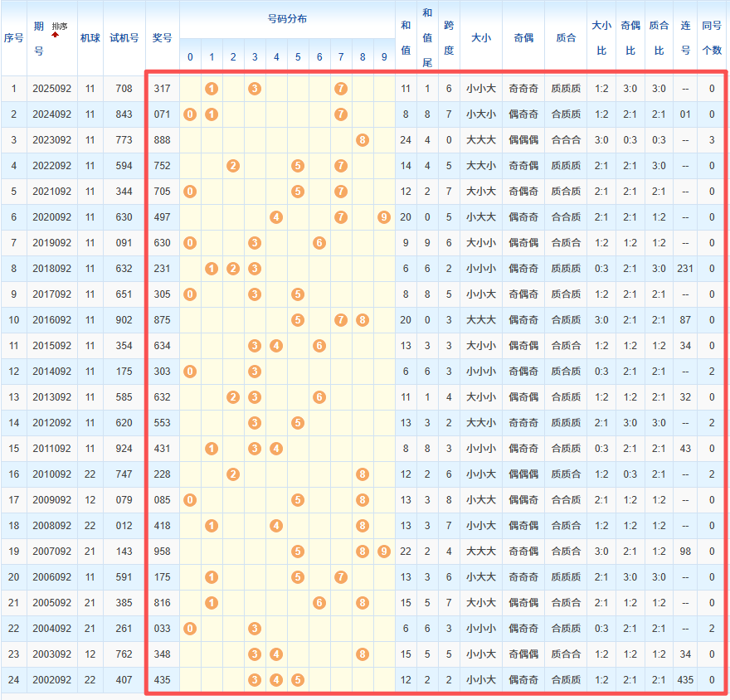Click orange ball 2 in the 2010092 row
This screenshot has height=700, width=730.
[x=233, y=474]
